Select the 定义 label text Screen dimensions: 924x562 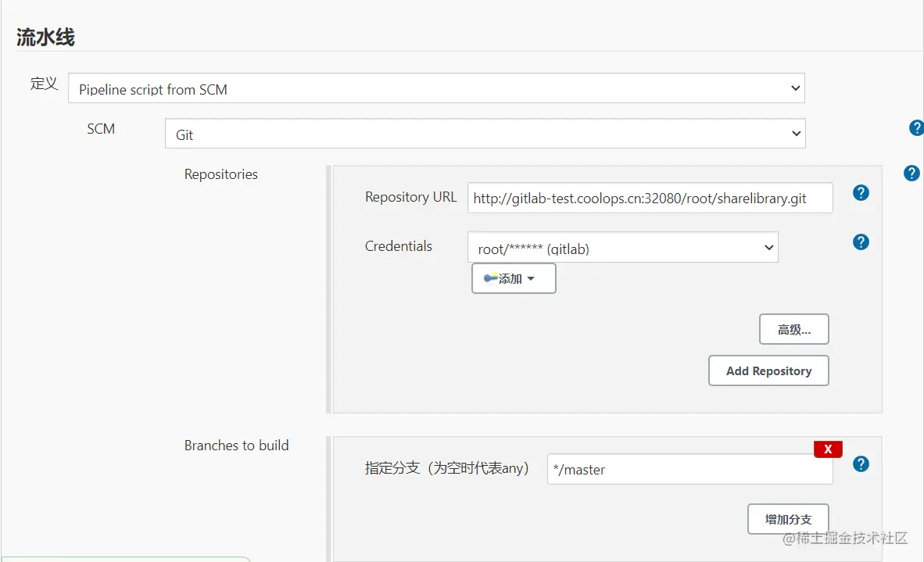(x=45, y=84)
